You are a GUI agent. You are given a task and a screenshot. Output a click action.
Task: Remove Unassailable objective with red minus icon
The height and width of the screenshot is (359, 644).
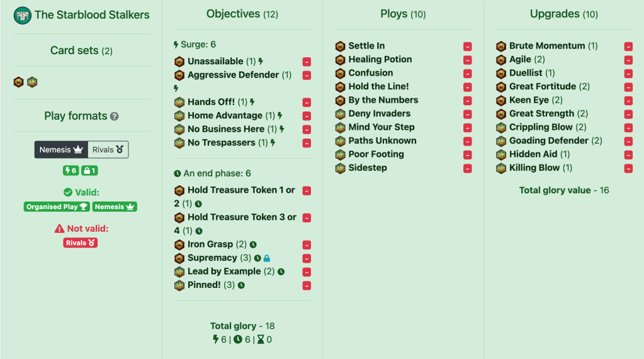click(307, 62)
